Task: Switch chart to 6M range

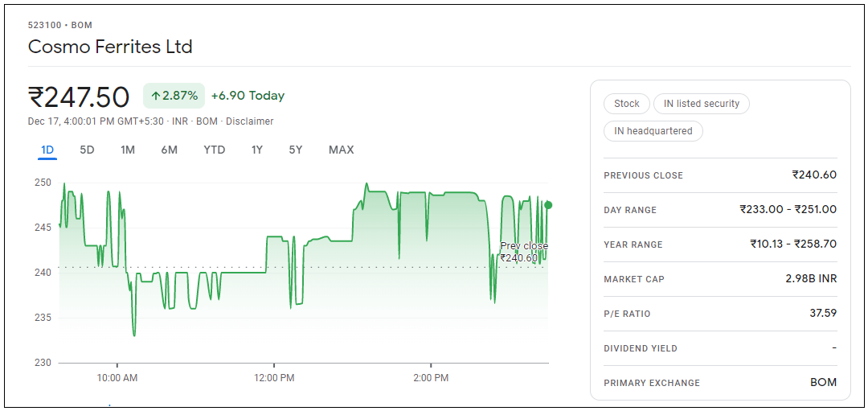Action: click(x=170, y=150)
